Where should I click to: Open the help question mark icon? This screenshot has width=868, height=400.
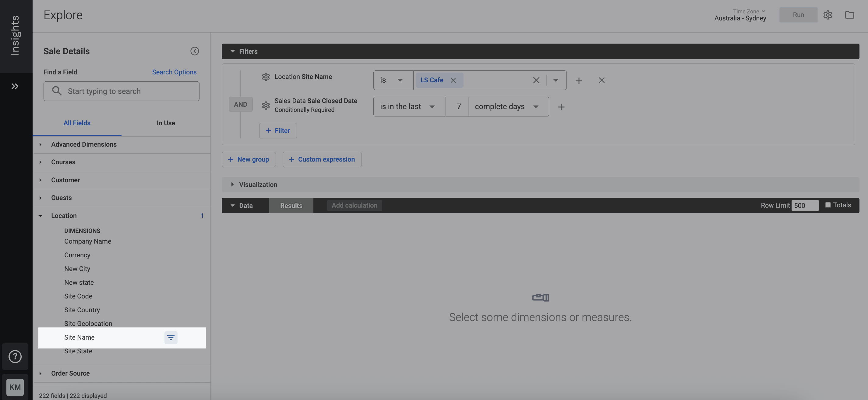[15, 356]
